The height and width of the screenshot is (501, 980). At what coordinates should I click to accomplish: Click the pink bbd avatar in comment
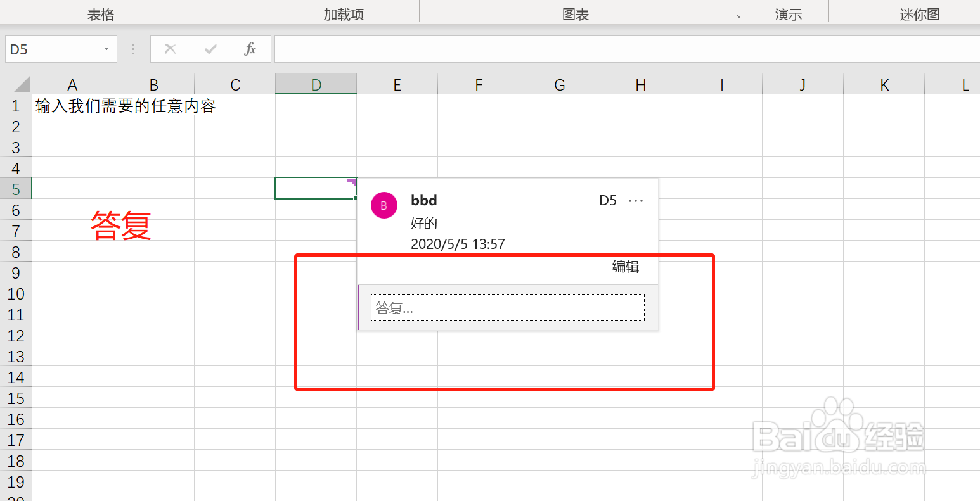(x=384, y=206)
